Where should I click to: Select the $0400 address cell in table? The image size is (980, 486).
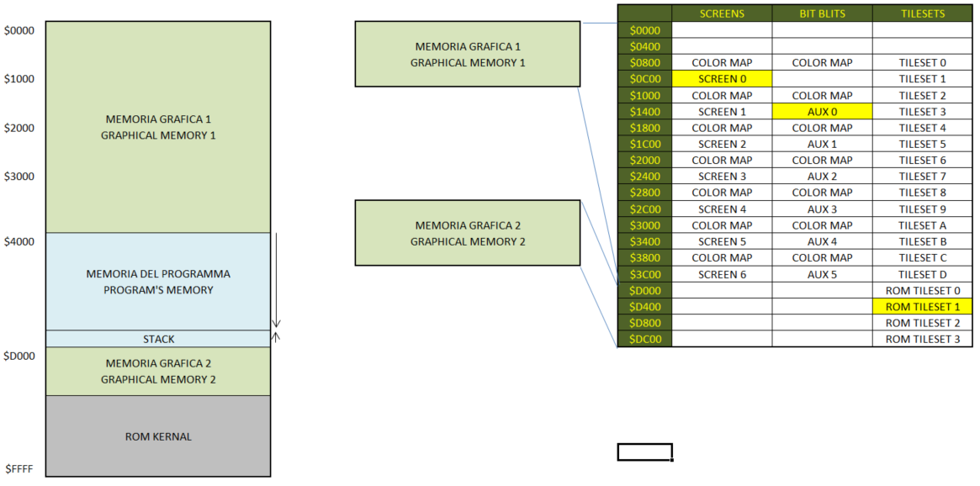[644, 46]
